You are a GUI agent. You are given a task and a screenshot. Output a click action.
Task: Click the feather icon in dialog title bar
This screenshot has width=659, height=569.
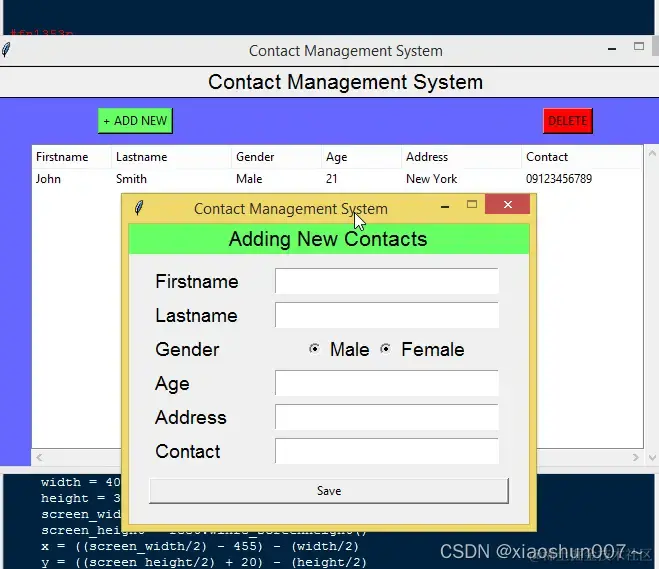(x=139, y=208)
